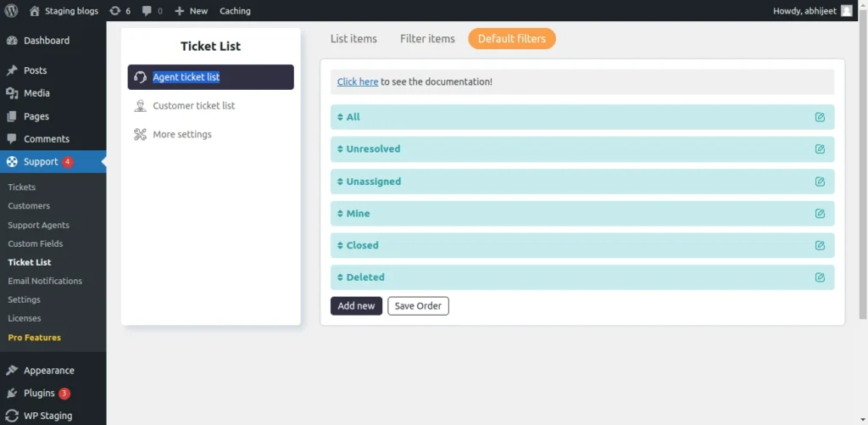Viewport: 868px width, 425px height.
Task: Click the tools icon for More settings
Action: click(140, 134)
